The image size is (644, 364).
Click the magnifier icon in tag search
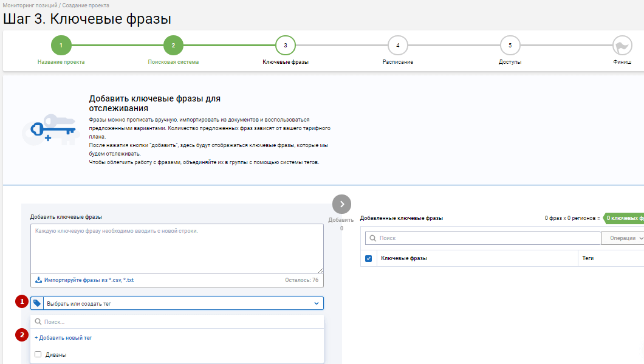[x=38, y=321]
